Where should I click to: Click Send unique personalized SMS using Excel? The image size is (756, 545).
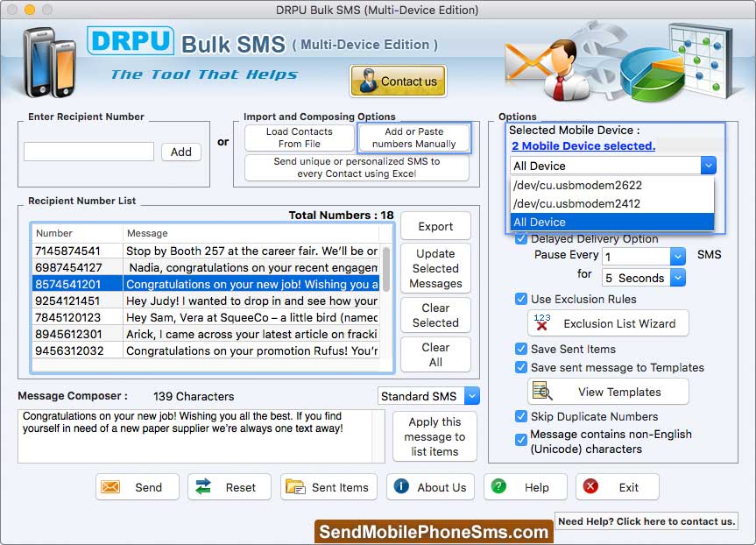coord(357,167)
